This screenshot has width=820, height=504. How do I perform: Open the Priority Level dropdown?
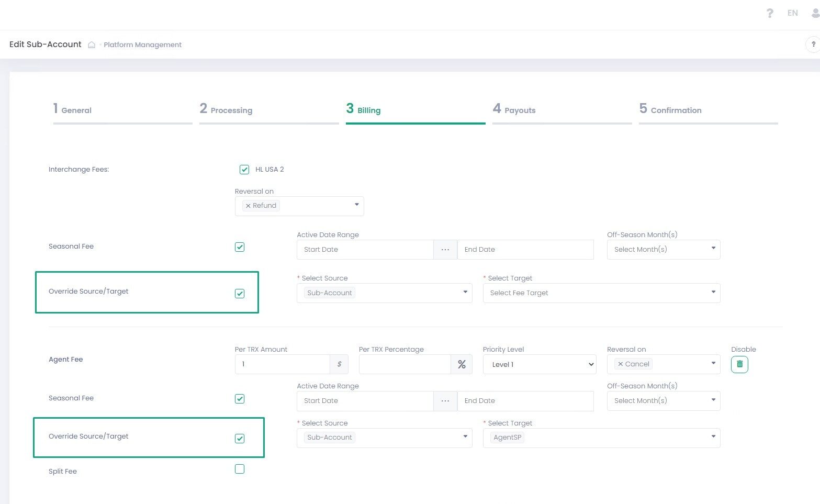539,364
